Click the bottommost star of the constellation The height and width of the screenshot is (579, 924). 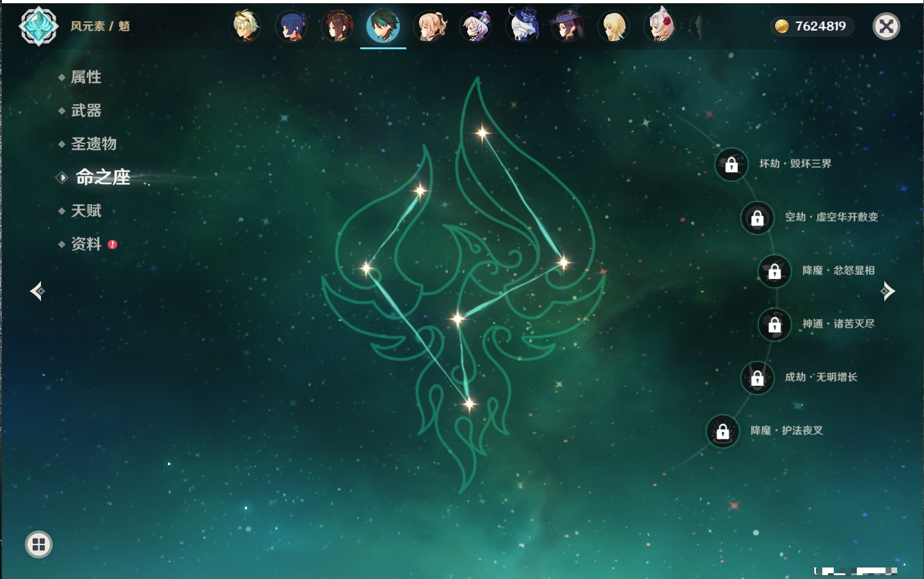click(469, 404)
